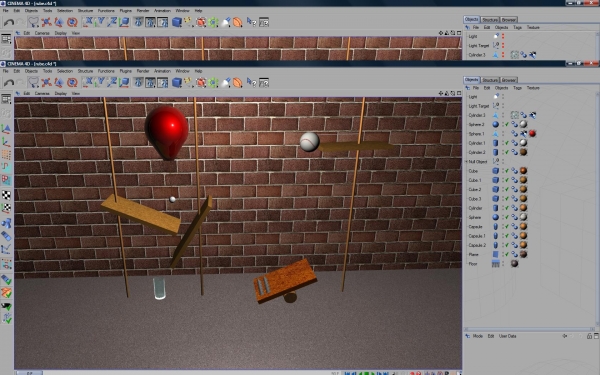
Task: Open the green array objects flyout in front window
Action: pyautogui.click(x=213, y=82)
